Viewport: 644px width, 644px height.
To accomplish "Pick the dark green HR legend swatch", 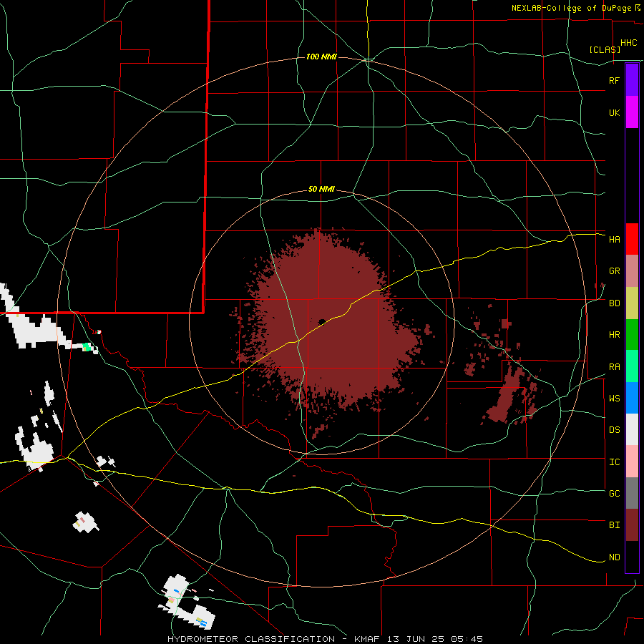I will [632, 335].
